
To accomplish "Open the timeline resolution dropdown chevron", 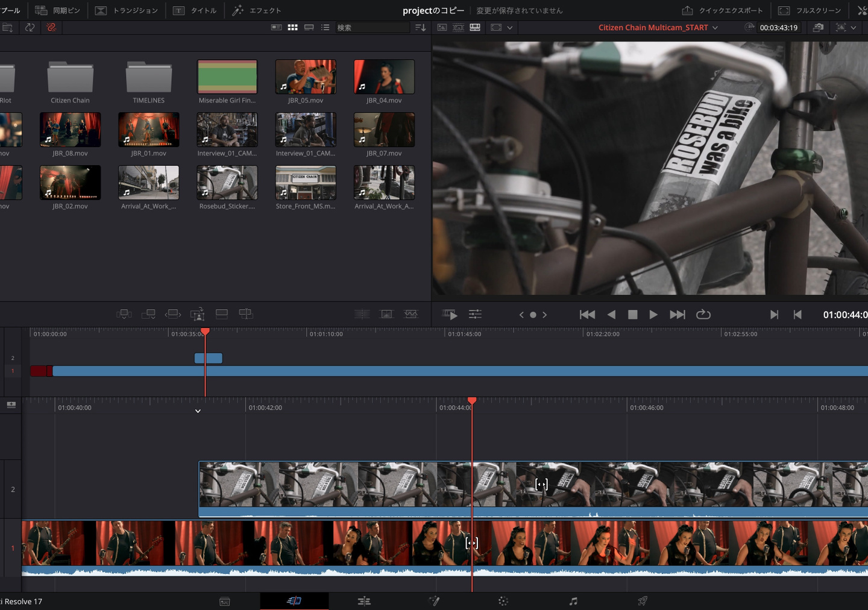I will pyautogui.click(x=510, y=27).
